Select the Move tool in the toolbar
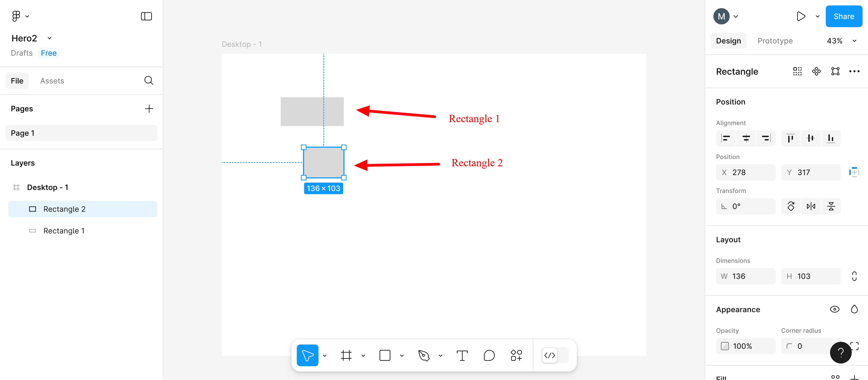The height and width of the screenshot is (380, 868). pos(307,355)
